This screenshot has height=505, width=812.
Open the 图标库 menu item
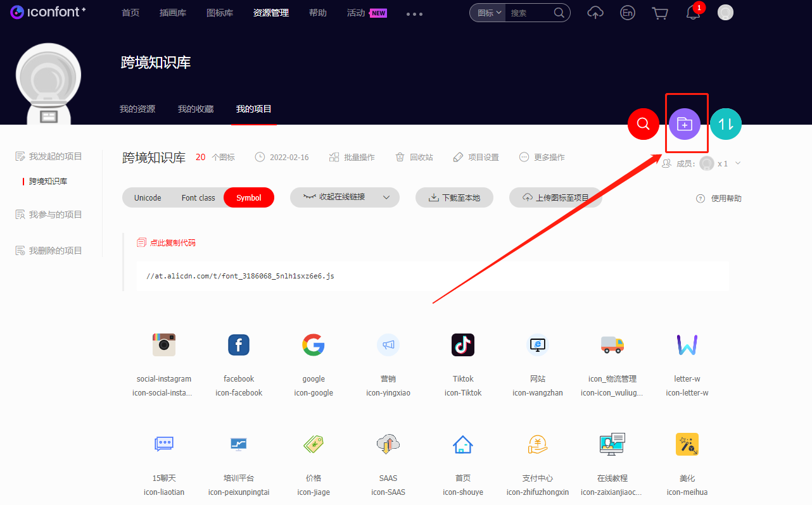[219, 13]
